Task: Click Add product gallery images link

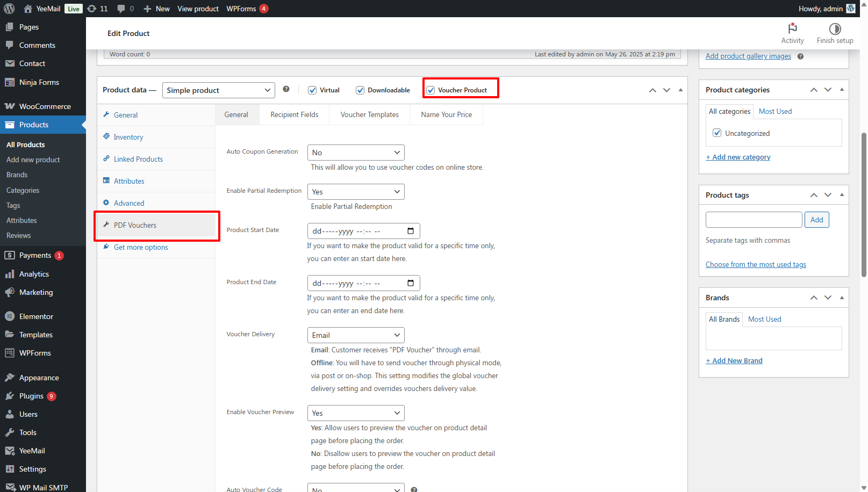Action: [748, 56]
